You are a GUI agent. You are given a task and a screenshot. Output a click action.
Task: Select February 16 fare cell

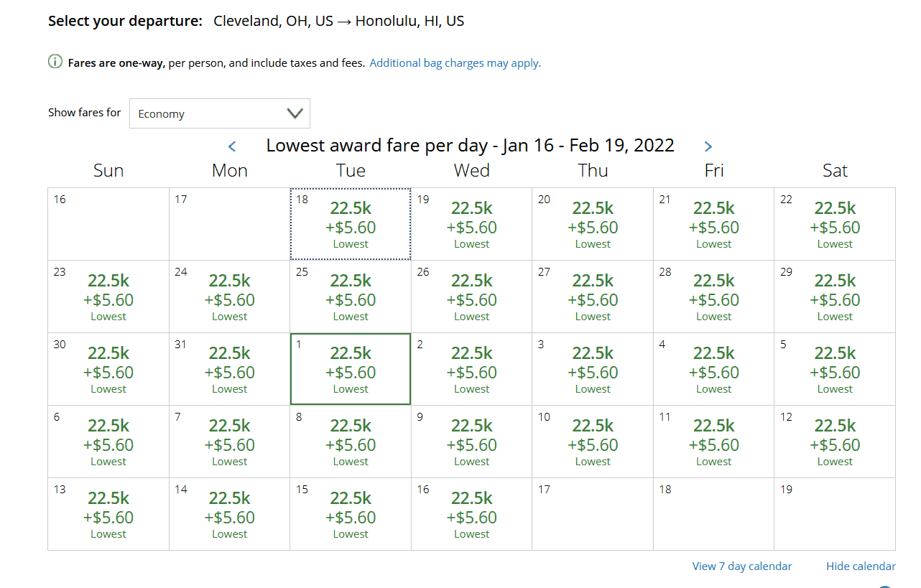(x=472, y=514)
